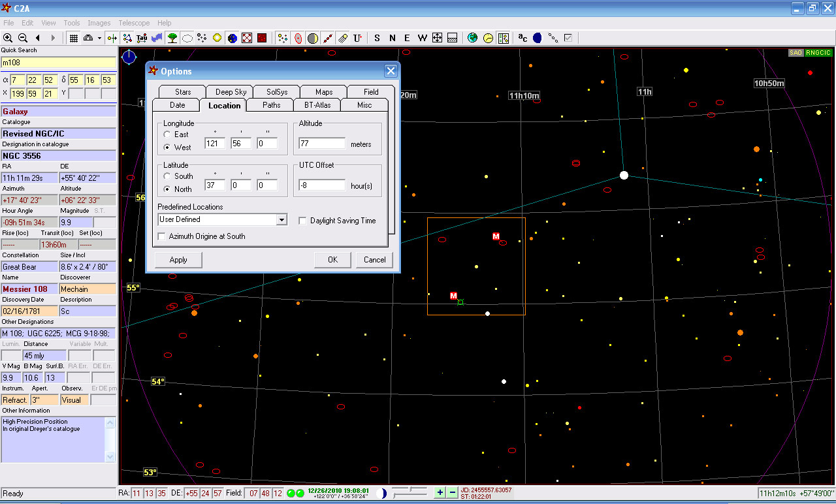
Task: Enable the Daylight Saving Time checkbox
Action: point(302,221)
